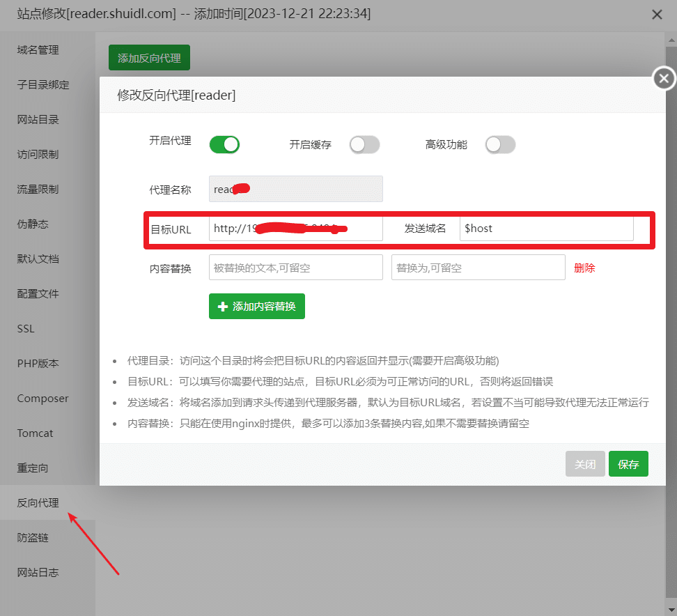Enable the 开启缓存 switch
Screen dimensions: 677x616
(x=364, y=144)
